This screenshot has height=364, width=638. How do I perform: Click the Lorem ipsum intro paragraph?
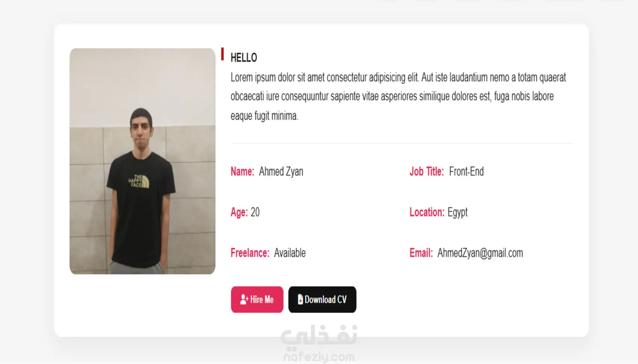point(398,96)
